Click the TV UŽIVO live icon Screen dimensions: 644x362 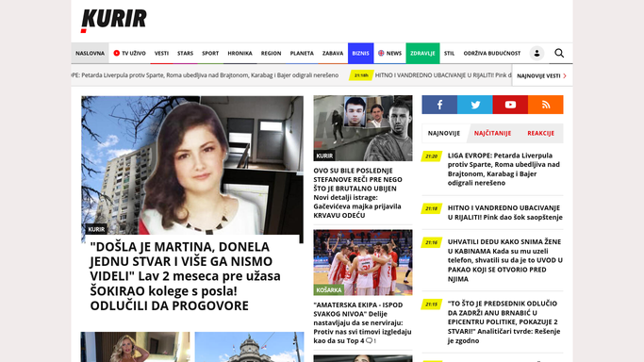point(117,53)
